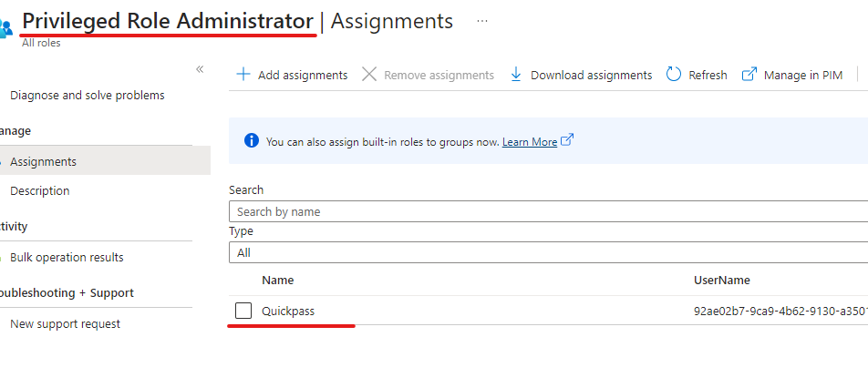Click the Download assignments button
This screenshot has height=378, width=868.
point(581,75)
